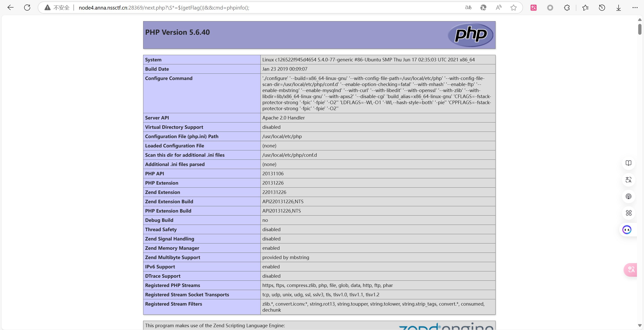Click the pink translation extension icon in toolbar
This screenshot has width=644, height=330.
tap(534, 8)
